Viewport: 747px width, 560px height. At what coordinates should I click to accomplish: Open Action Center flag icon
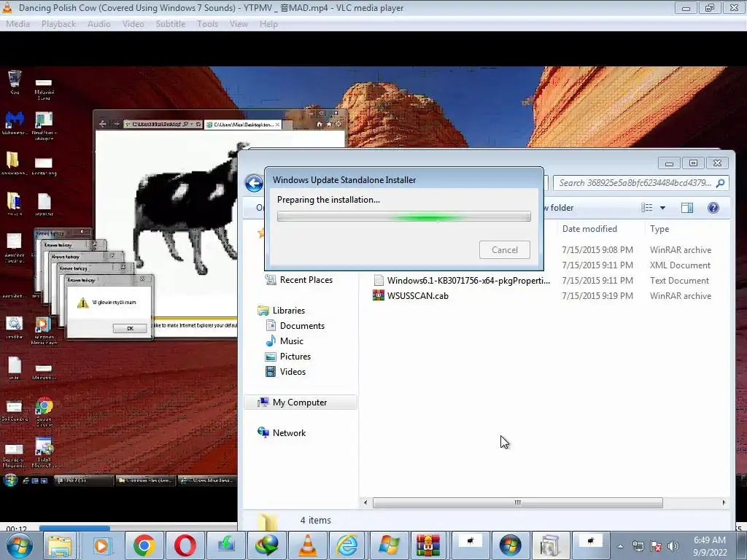coord(656,546)
